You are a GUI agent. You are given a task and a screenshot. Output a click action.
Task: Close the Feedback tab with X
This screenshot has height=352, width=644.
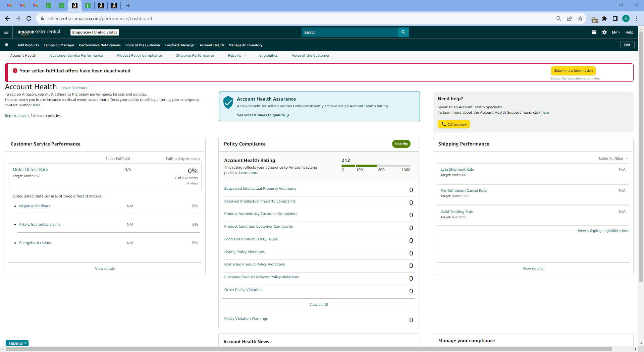click(x=25, y=343)
